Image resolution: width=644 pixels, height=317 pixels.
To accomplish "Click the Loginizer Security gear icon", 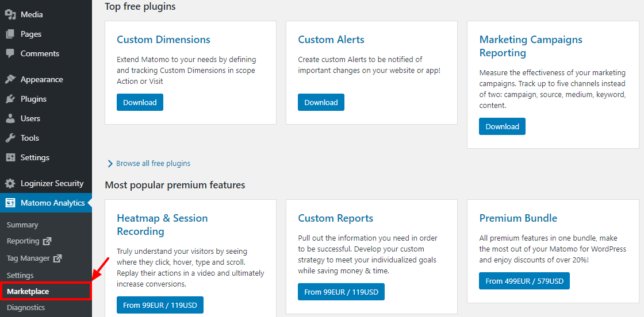I will tap(10, 183).
